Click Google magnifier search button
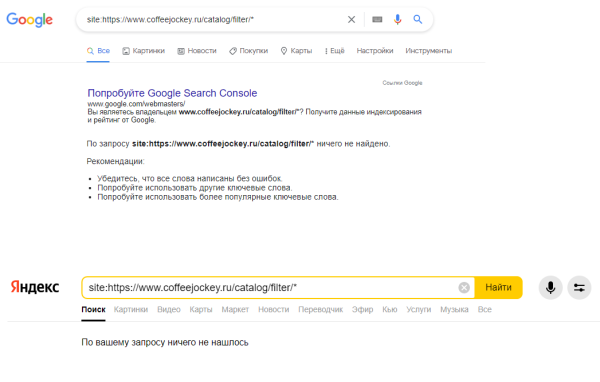600x382 pixels. click(x=417, y=19)
